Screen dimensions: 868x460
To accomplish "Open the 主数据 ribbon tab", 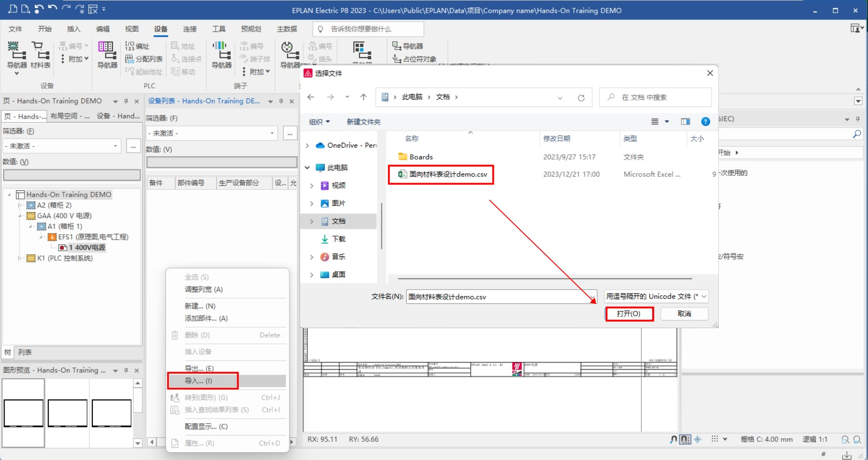I will [287, 29].
